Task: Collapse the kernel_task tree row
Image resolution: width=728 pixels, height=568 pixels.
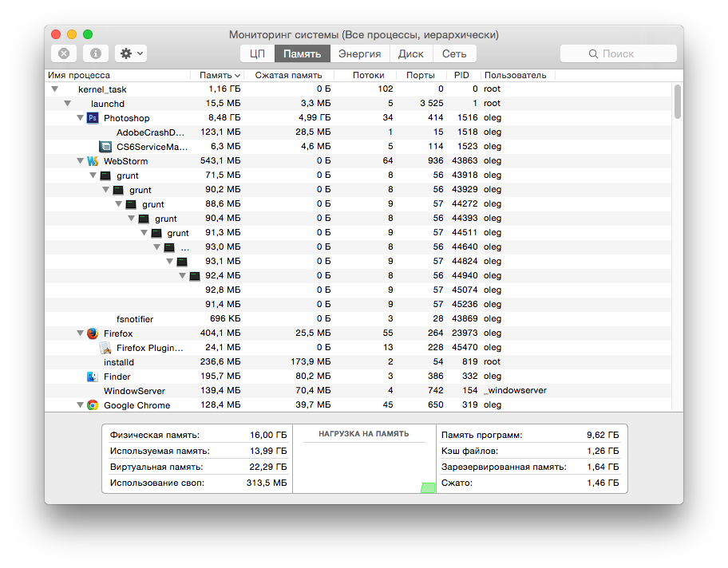Action: point(55,89)
